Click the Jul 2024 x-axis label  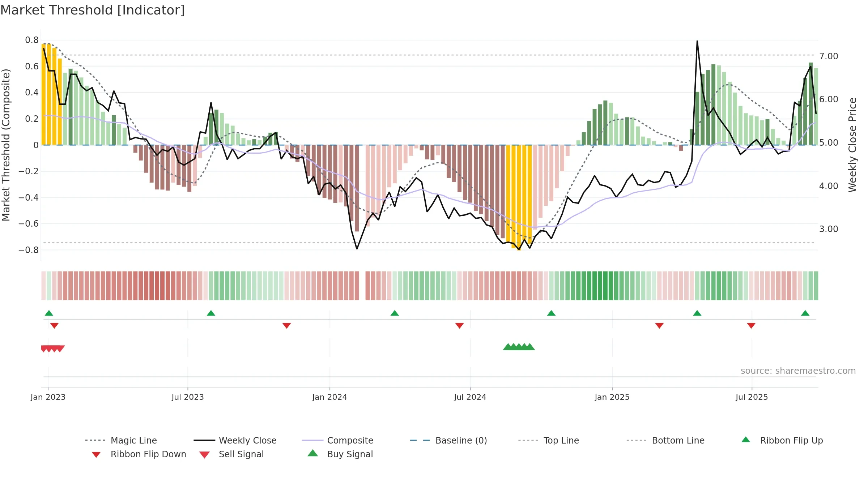(470, 397)
